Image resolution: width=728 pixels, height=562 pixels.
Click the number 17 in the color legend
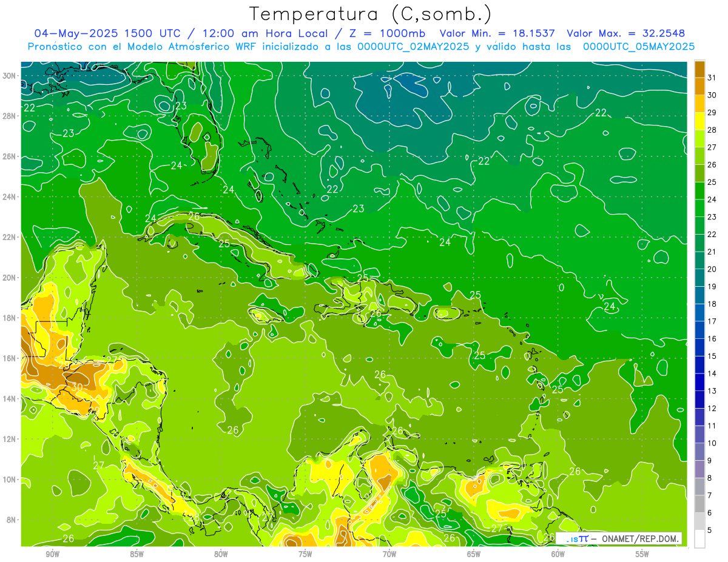pyautogui.click(x=712, y=321)
